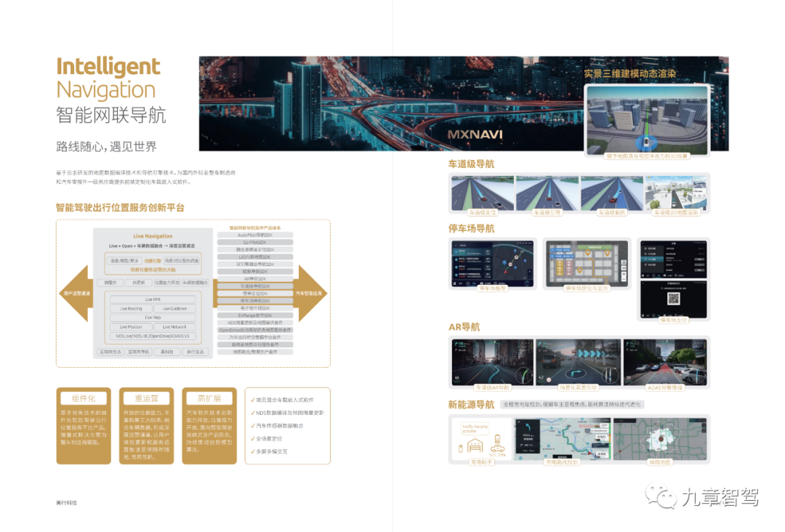The width and height of the screenshot is (785, 532).
Task: Open the 车道级引导 lane thumbnail
Action: click(x=547, y=193)
